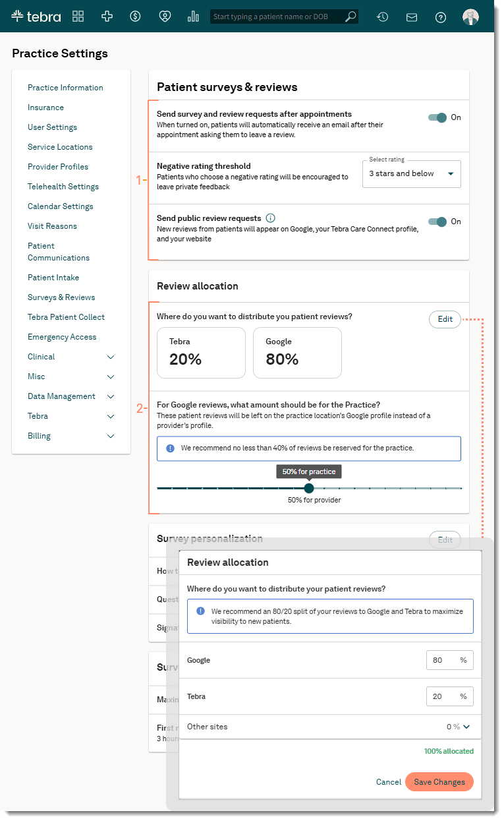Open the apps grid icon
This screenshot has height=821, width=504.
(78, 16)
